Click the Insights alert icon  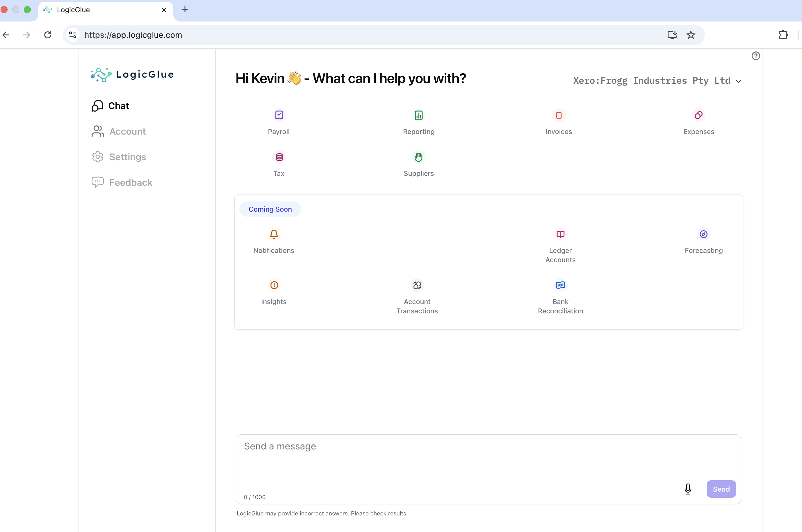point(274,285)
